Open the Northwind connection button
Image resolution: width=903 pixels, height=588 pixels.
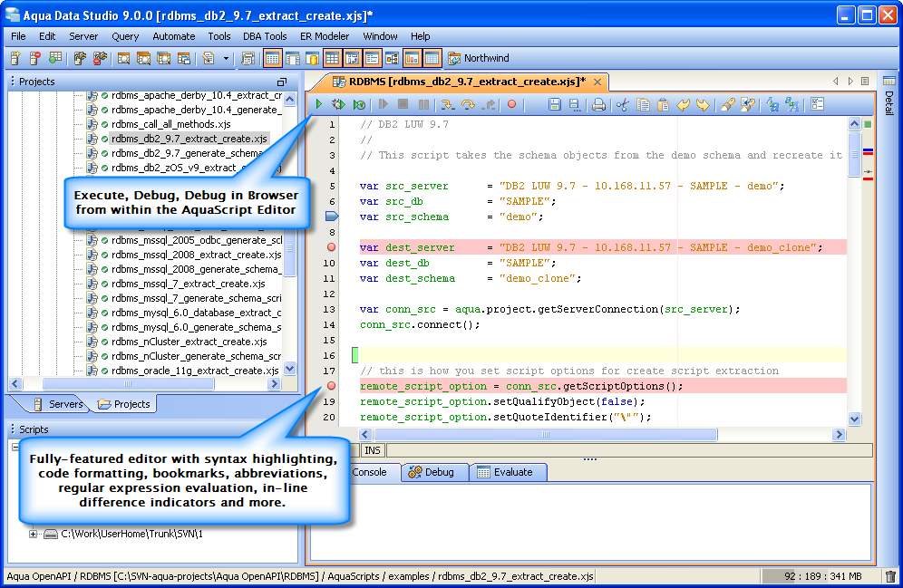[x=479, y=59]
